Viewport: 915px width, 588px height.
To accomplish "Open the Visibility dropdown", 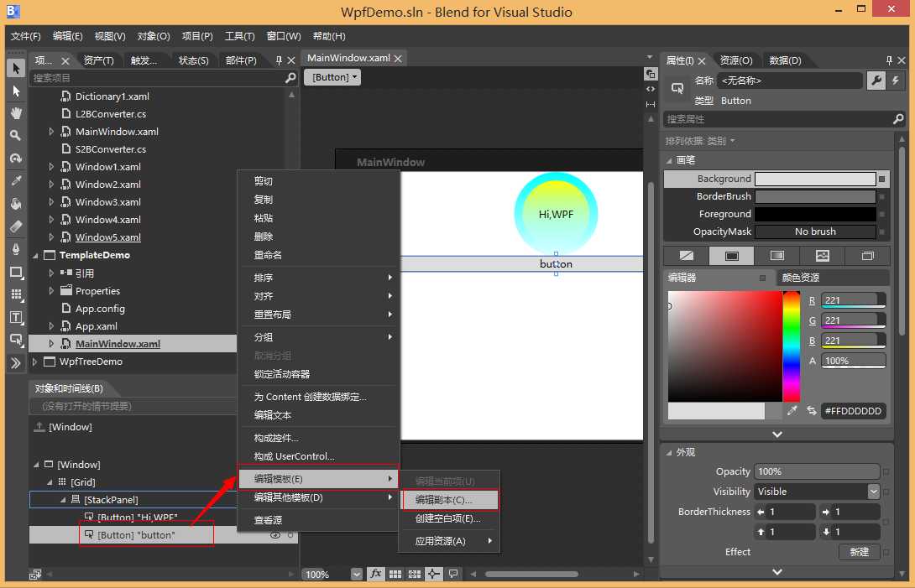I will (x=873, y=492).
